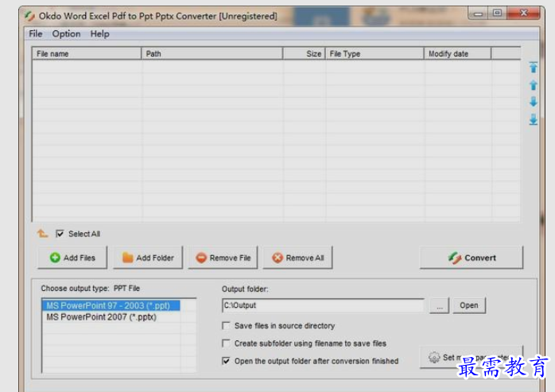Screen dimensions: 555x392
Task: Move selected file up one position
Action: pos(533,85)
